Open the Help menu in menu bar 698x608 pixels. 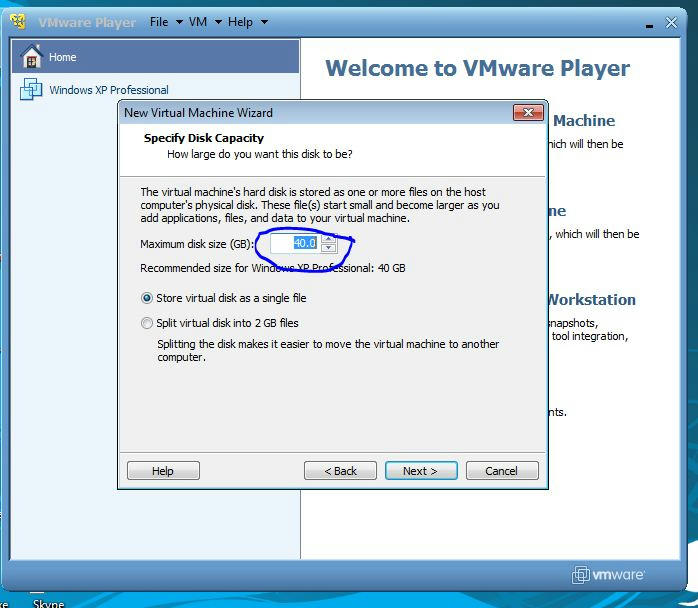point(240,22)
